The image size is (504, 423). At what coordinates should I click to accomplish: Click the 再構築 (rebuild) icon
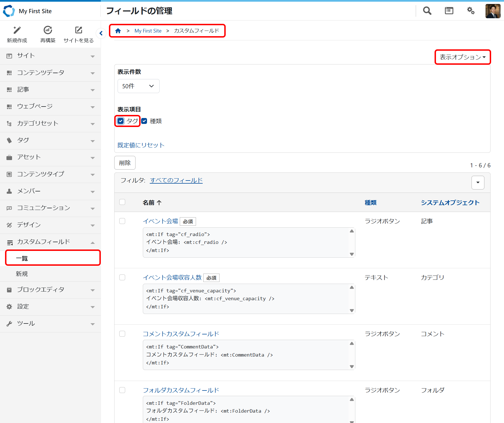point(48,30)
